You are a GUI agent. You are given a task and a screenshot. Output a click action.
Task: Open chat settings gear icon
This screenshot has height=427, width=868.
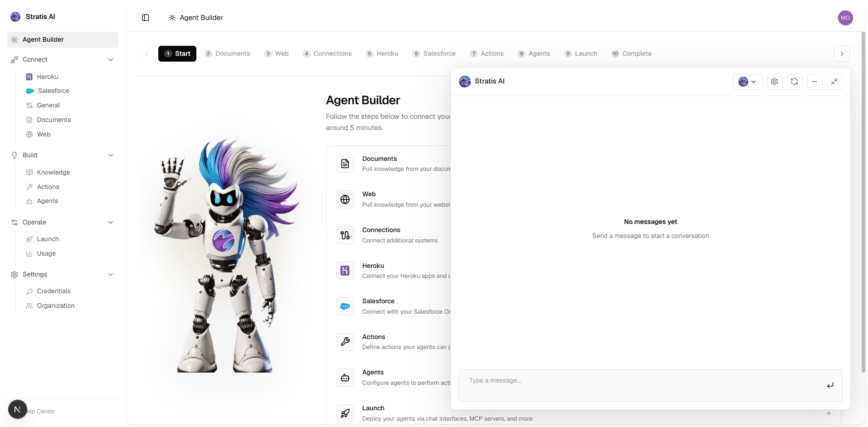click(775, 82)
